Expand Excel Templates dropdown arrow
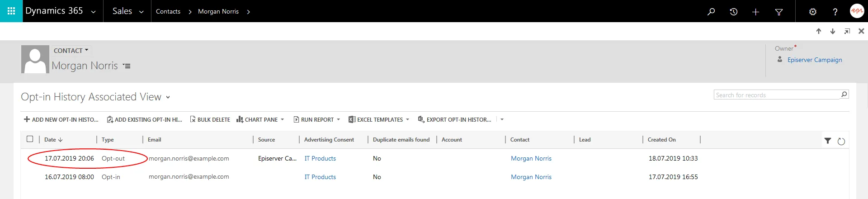868x199 pixels. coord(407,119)
